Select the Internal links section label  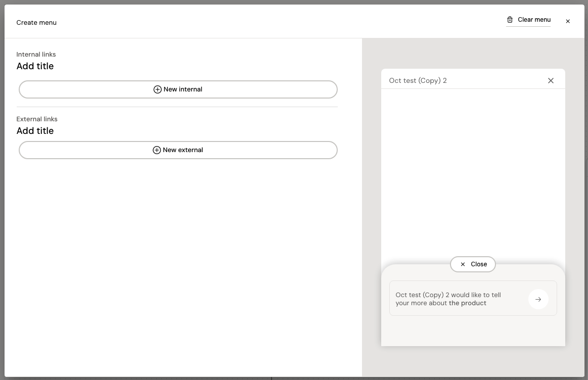click(36, 55)
